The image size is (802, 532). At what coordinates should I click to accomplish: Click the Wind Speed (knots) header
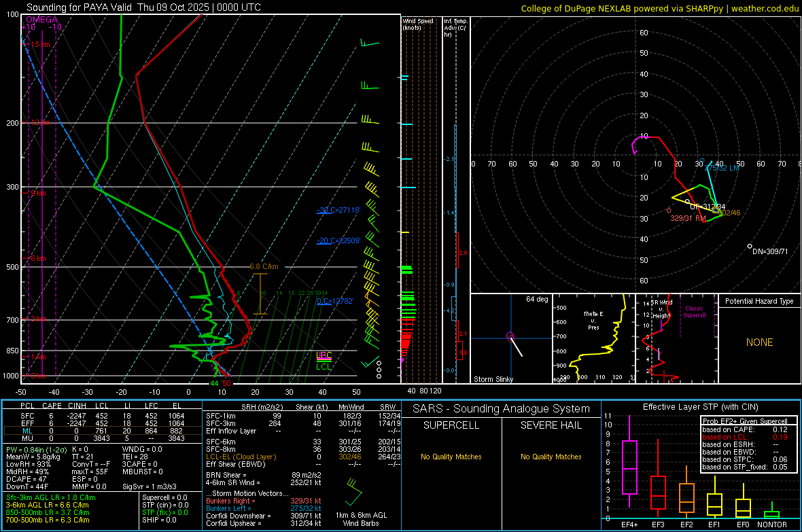pos(417,24)
